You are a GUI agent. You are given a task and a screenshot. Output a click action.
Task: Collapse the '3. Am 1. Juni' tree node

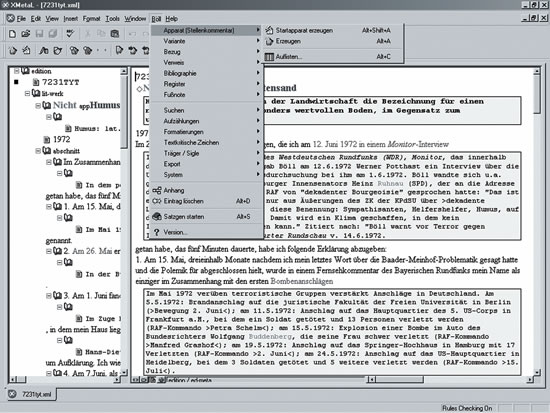click(49, 296)
